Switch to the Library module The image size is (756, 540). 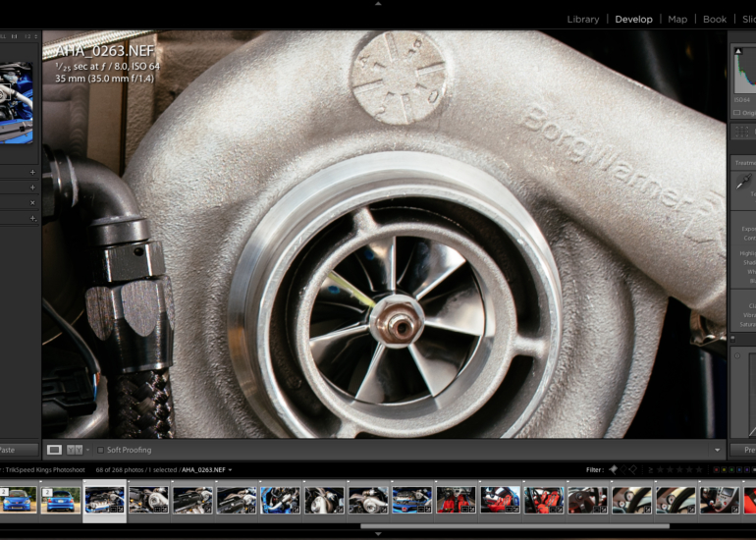coord(582,19)
